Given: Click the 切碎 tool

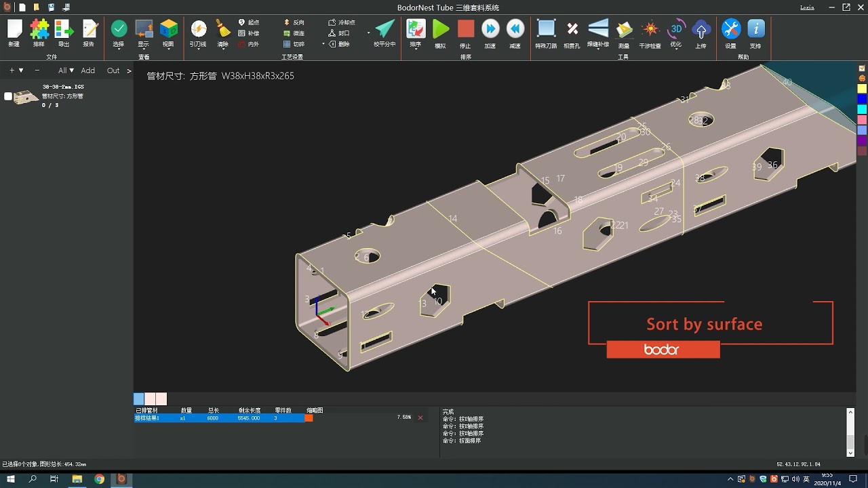Looking at the screenshot, I should pyautogui.click(x=294, y=44).
